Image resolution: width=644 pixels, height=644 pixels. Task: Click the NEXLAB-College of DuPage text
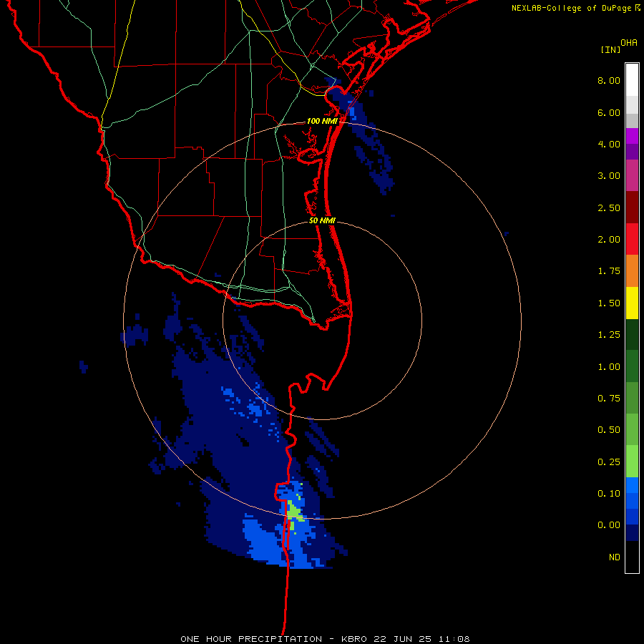[x=572, y=8]
